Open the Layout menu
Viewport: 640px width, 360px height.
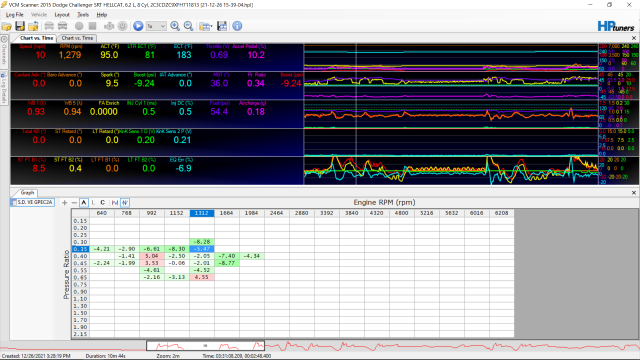[62, 15]
